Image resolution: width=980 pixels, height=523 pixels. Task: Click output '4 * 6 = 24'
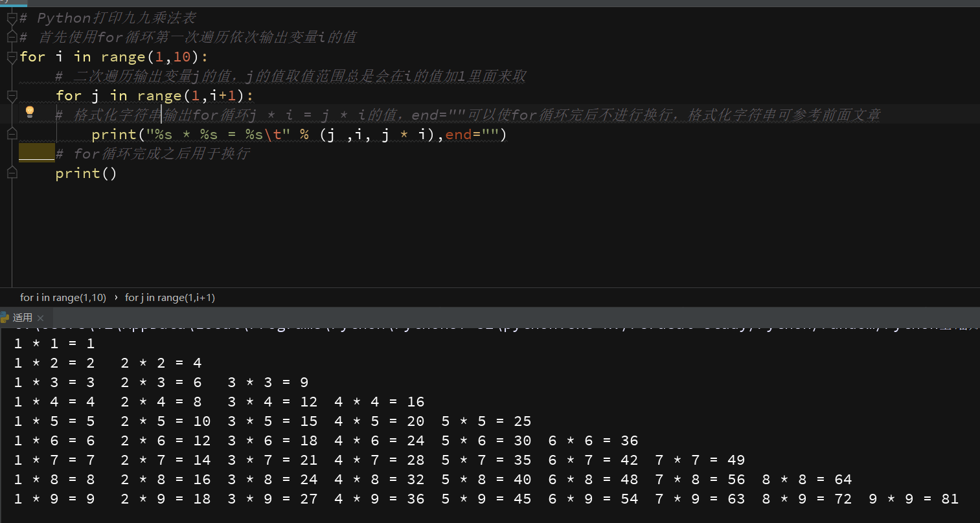click(x=380, y=441)
